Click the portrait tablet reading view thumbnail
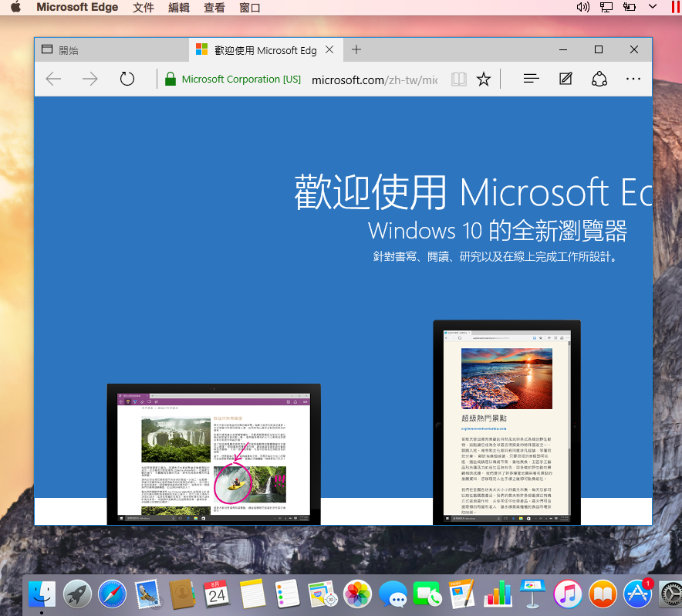The image size is (682, 616). click(x=507, y=422)
